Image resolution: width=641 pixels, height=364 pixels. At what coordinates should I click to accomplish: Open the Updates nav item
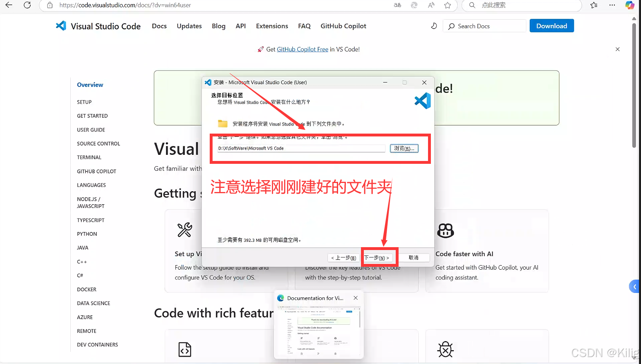pos(189,26)
